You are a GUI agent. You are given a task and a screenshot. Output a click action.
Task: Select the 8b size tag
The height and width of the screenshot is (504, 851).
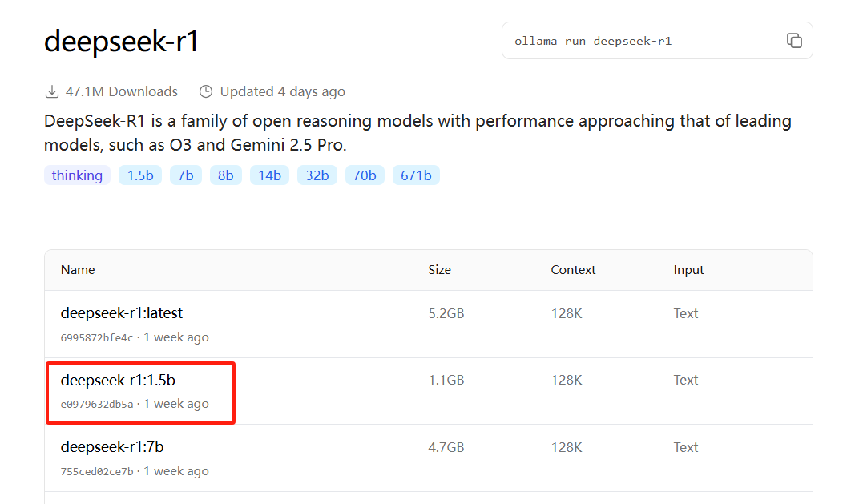coord(226,175)
